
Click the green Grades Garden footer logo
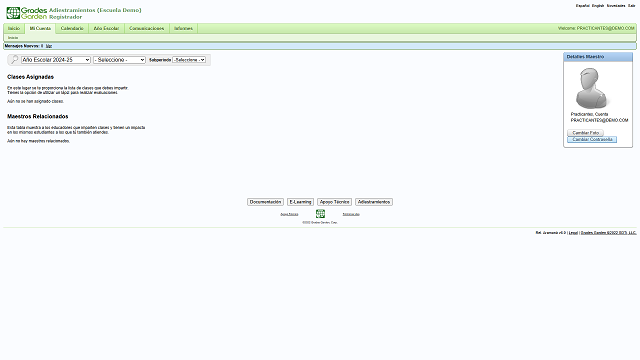[x=320, y=213]
